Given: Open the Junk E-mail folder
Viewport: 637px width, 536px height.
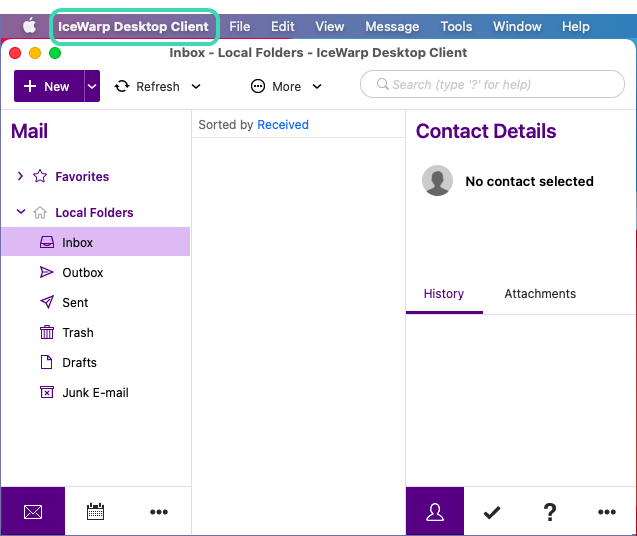Looking at the screenshot, I should tap(95, 393).
